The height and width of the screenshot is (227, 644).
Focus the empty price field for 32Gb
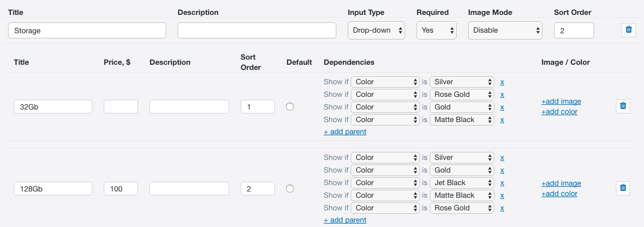121,107
